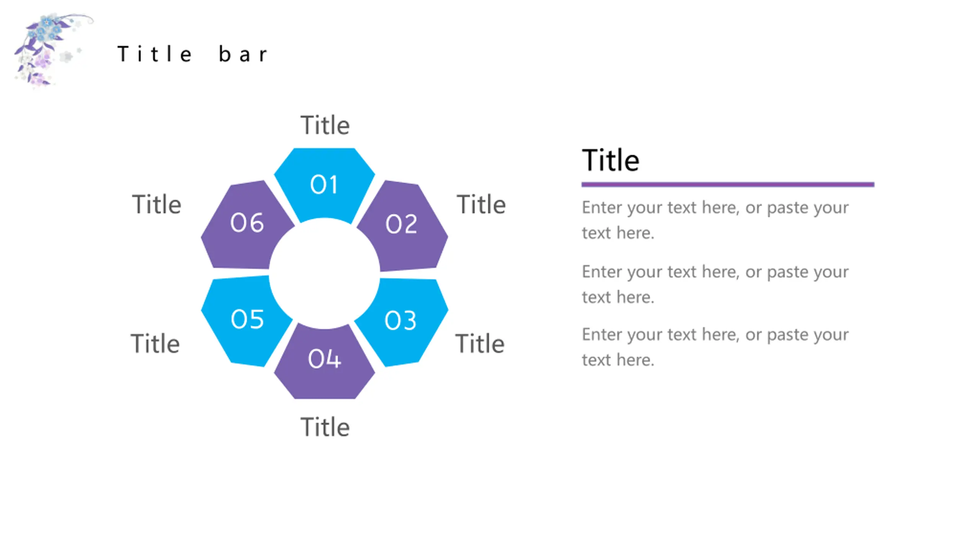The image size is (980, 551).
Task: Click the blue 01 hexagon segment
Action: [x=324, y=185]
